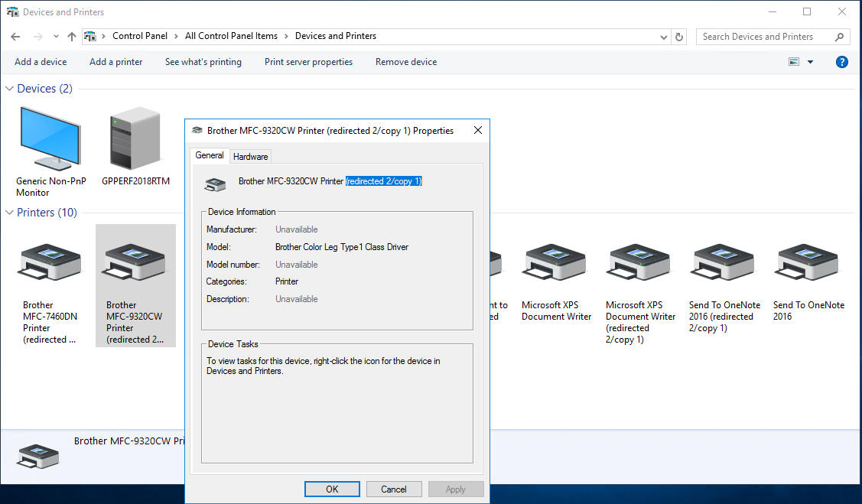Click See what's printing
Viewport: 862px width, 504px height.
click(203, 62)
